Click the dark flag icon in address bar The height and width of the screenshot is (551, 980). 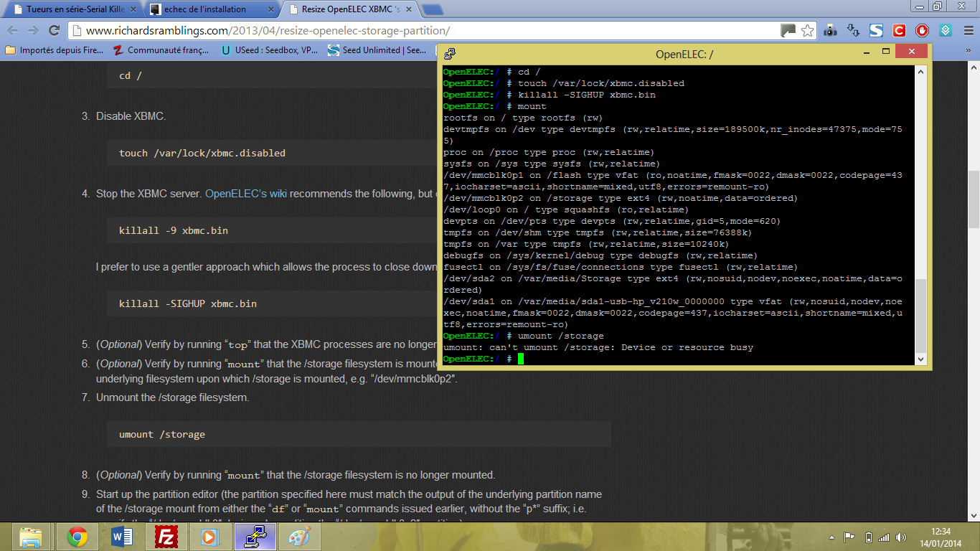click(788, 31)
